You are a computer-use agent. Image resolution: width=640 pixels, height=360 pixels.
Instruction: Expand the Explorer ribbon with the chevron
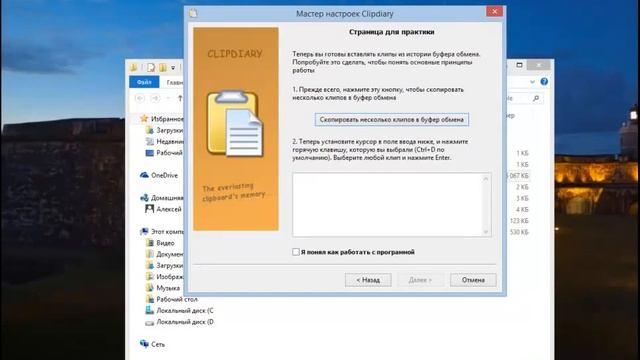pyautogui.click(x=532, y=82)
